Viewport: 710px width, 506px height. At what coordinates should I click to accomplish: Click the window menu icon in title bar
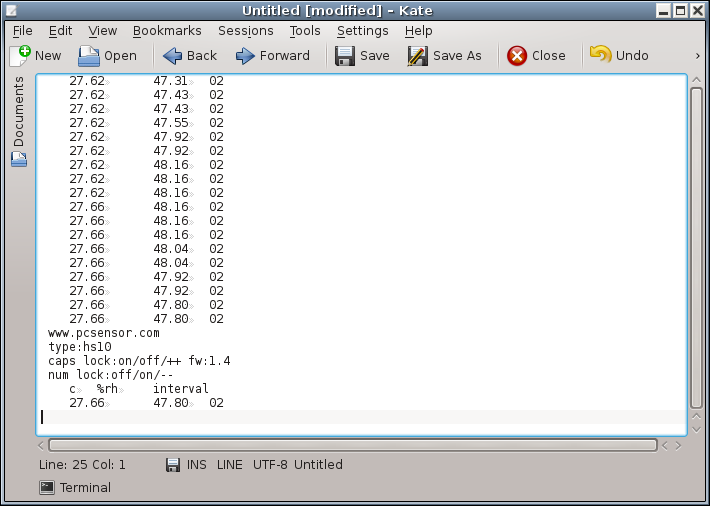12,10
